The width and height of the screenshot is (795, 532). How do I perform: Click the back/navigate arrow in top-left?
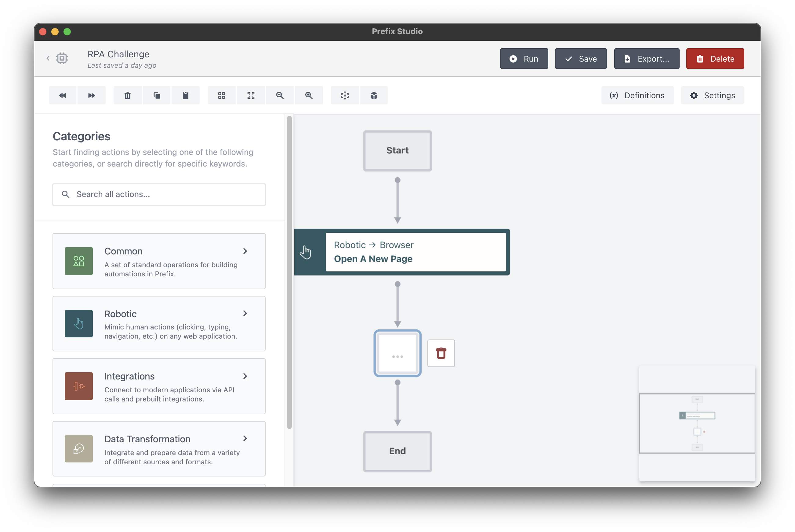pos(47,58)
